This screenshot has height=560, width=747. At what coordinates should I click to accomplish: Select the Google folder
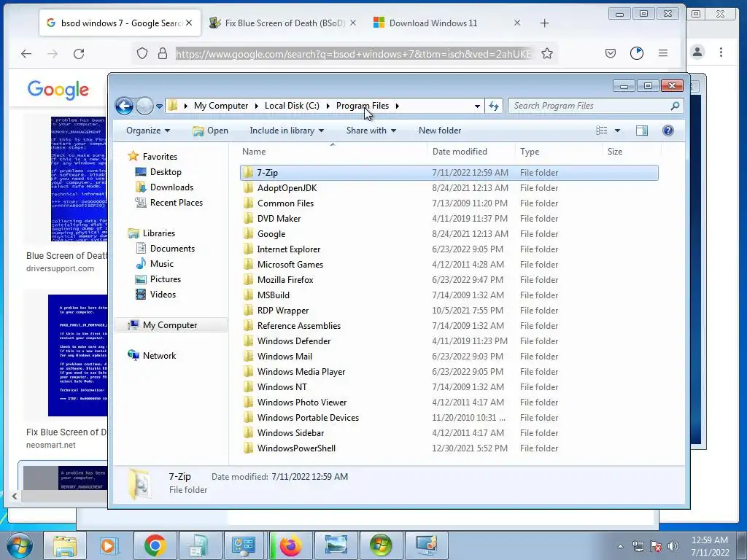271,234
